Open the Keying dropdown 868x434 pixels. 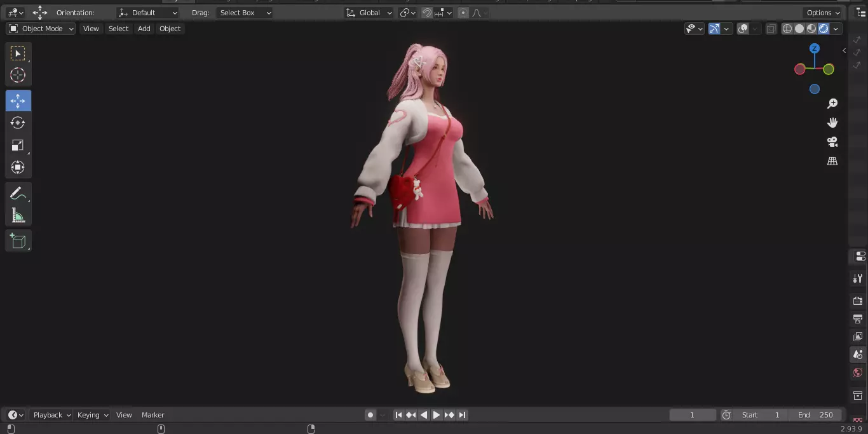tap(92, 415)
